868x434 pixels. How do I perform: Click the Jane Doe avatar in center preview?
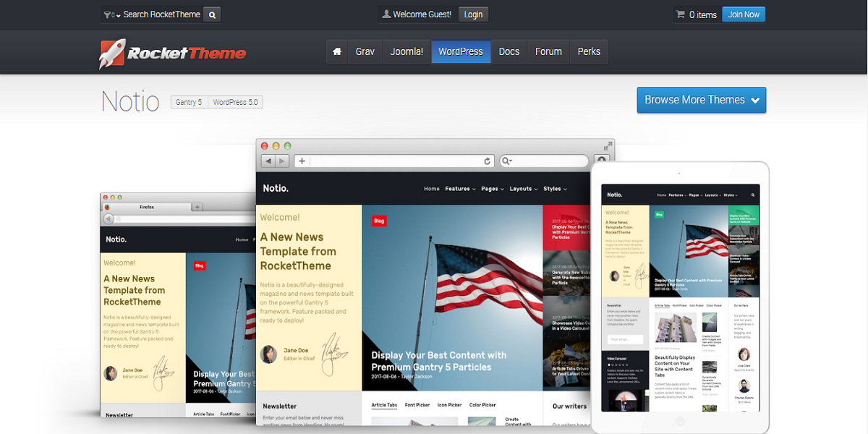(x=268, y=354)
